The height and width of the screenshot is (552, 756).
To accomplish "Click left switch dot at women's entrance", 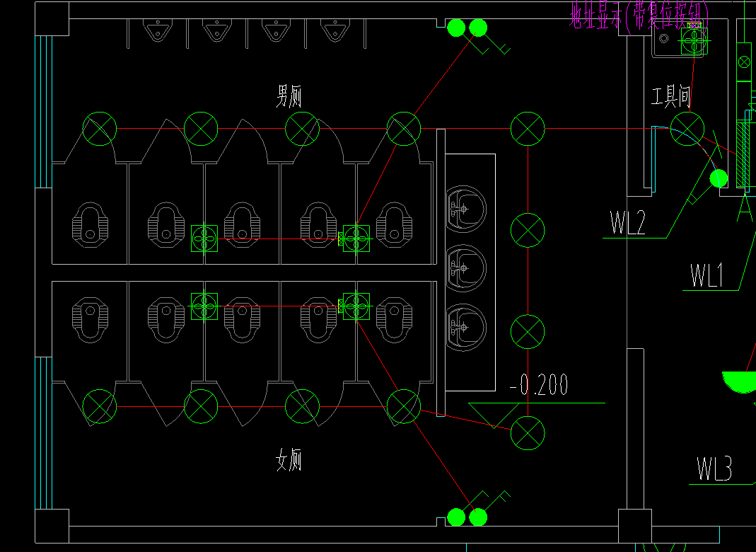I will pos(456,517).
